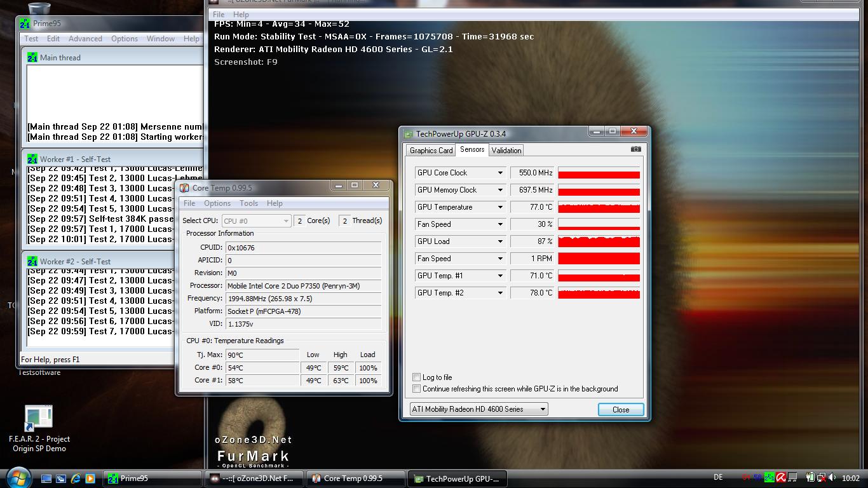Click the network connection tray icon
The width and height of the screenshot is (868, 488).
[822, 478]
